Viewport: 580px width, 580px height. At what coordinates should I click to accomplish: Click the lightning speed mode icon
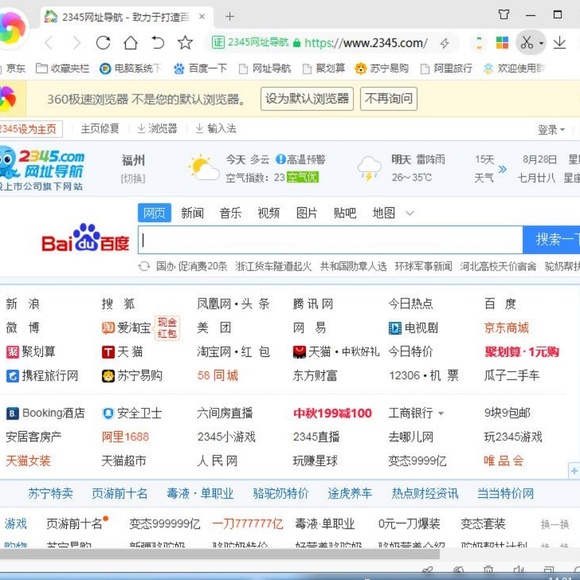coord(445,43)
